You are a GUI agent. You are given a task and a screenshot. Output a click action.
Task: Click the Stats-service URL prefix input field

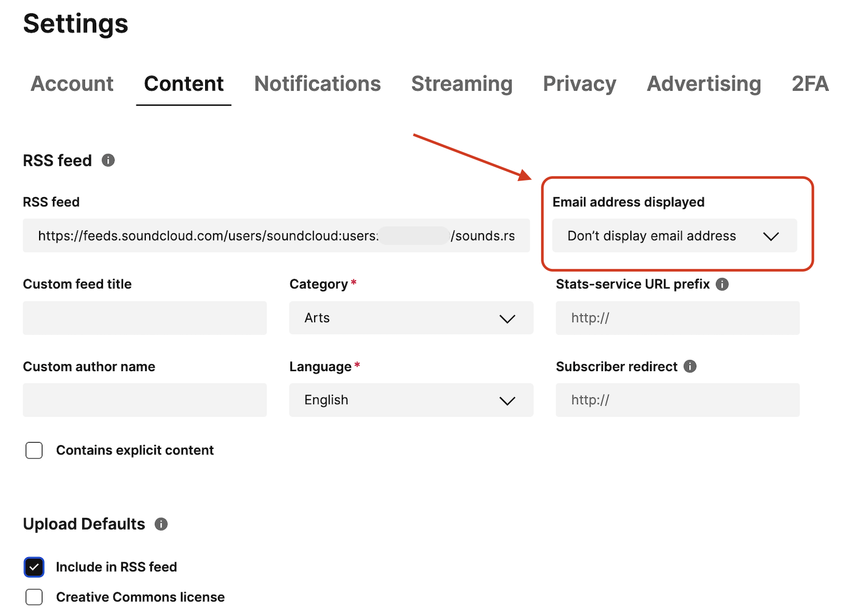(677, 318)
